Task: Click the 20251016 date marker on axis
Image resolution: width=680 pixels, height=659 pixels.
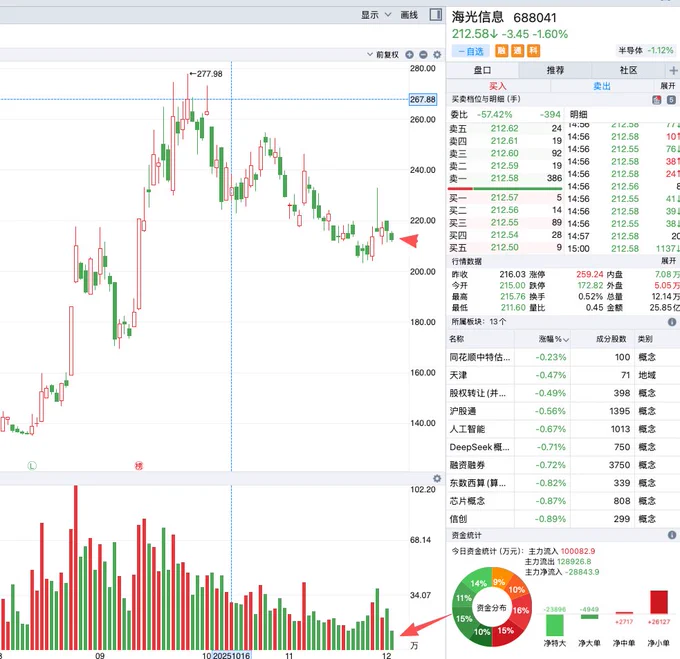Action: [x=231, y=655]
